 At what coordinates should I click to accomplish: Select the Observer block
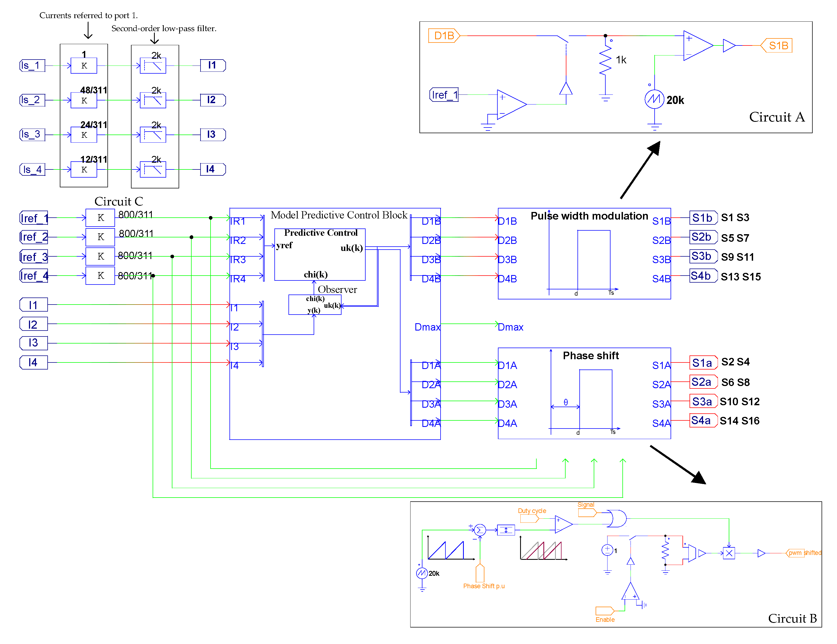coord(315,305)
